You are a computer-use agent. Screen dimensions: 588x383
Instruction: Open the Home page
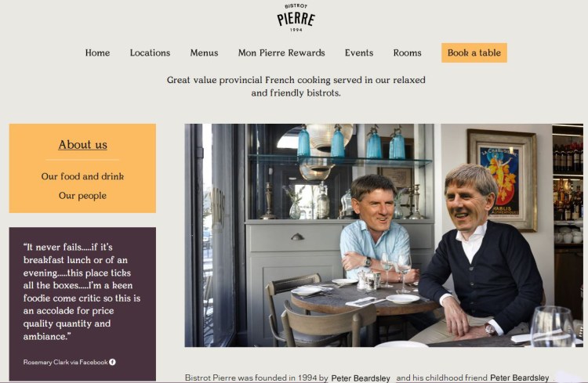tap(97, 52)
